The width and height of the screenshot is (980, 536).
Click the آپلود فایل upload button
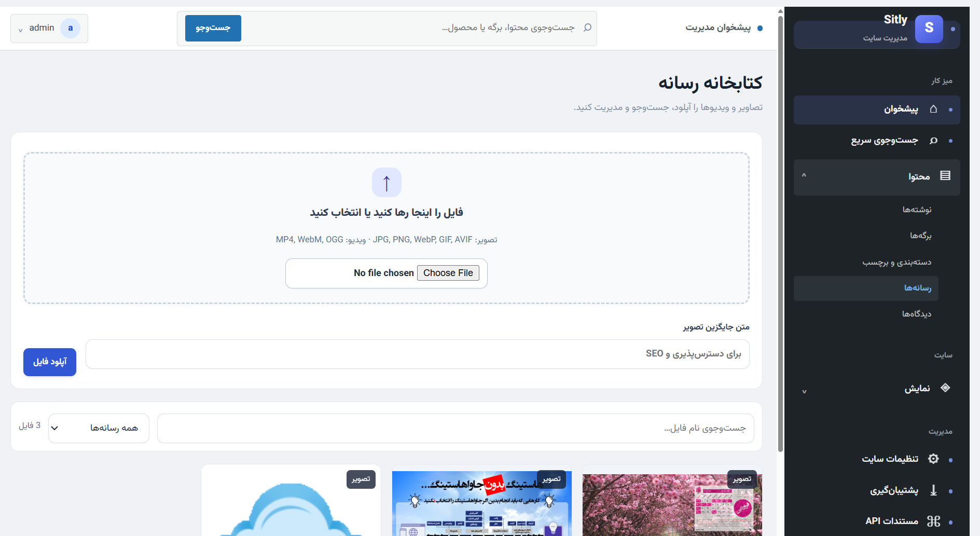pos(50,362)
